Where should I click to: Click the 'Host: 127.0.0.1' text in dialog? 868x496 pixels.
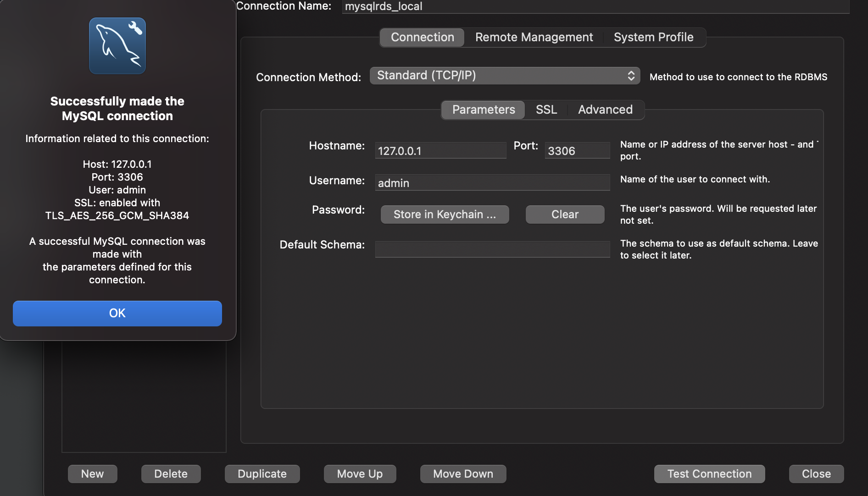click(x=117, y=164)
